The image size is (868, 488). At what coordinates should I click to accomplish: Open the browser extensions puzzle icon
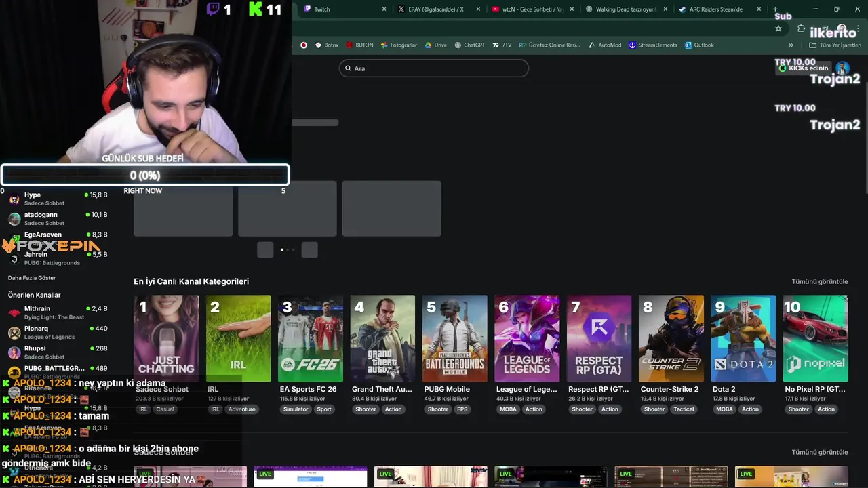tap(801, 28)
